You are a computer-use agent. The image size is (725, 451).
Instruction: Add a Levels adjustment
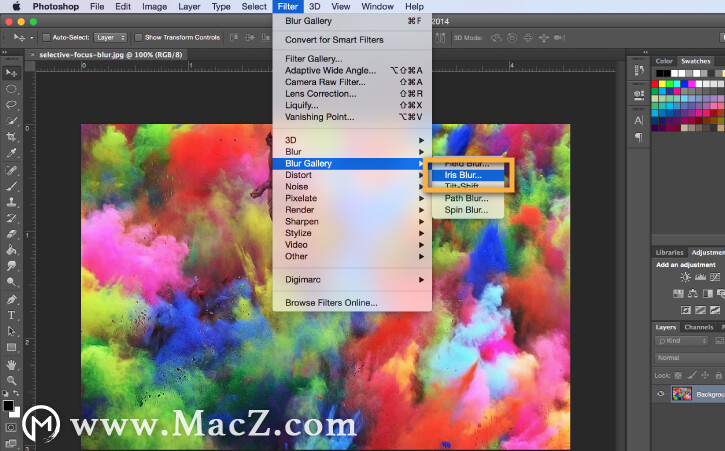point(700,277)
